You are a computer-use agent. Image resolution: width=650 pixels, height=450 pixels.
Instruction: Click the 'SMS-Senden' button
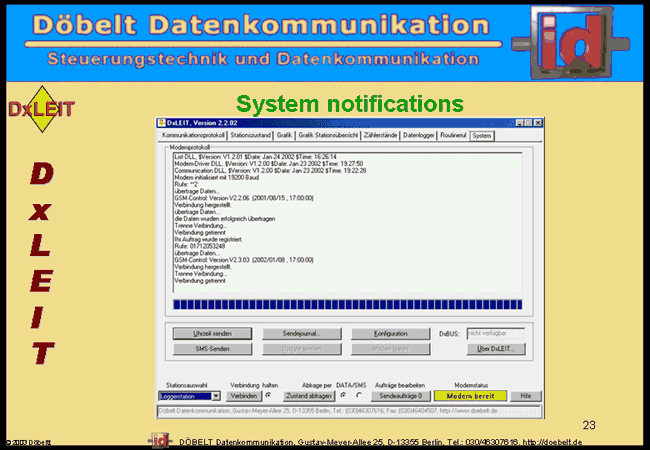(x=212, y=349)
